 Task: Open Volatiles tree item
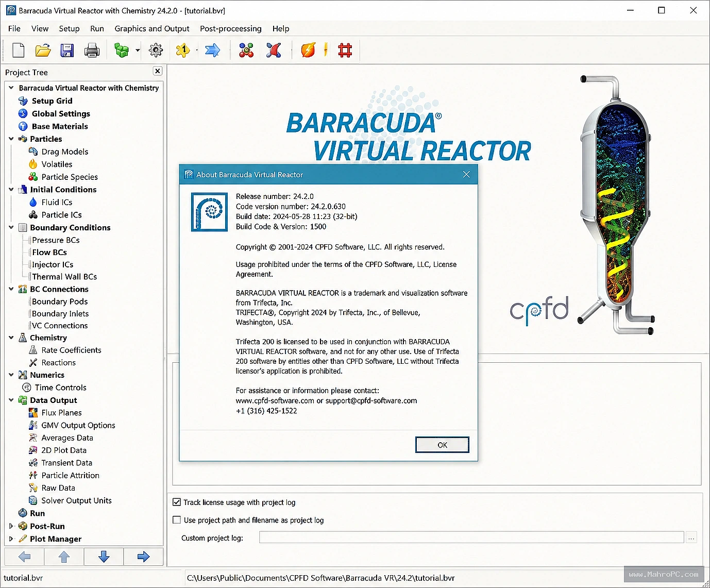57,164
